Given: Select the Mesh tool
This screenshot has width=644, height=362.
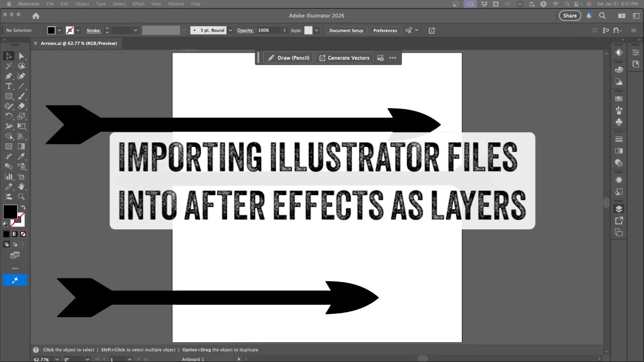Looking at the screenshot, I should [x=9, y=146].
